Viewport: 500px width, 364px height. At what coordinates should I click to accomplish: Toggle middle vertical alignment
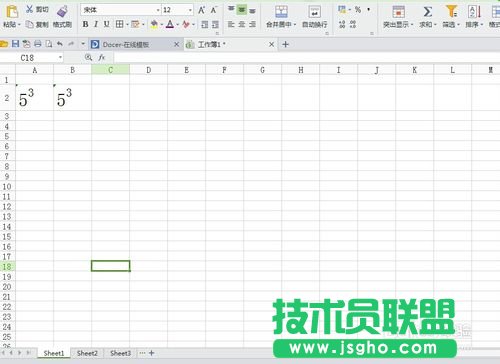242,10
